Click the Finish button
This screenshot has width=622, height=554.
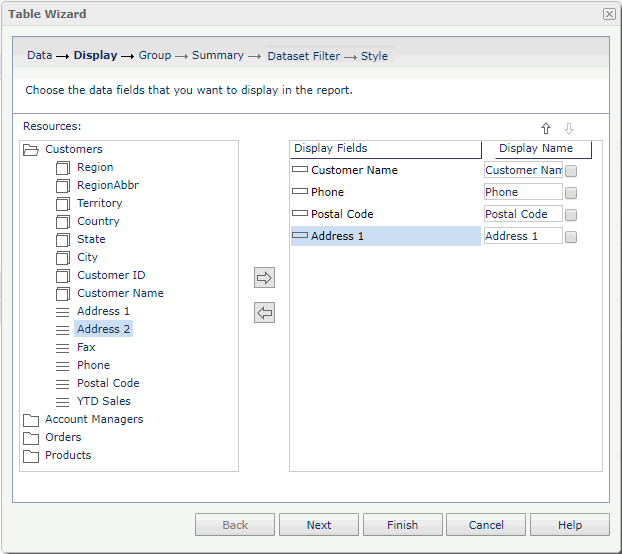coord(403,525)
